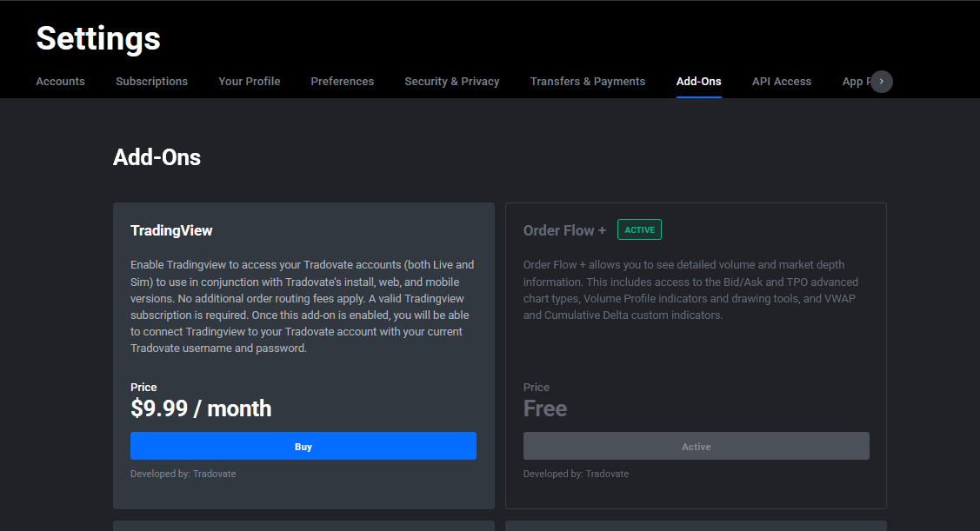This screenshot has height=531, width=980.
Task: Click the Free price text
Action: (545, 408)
